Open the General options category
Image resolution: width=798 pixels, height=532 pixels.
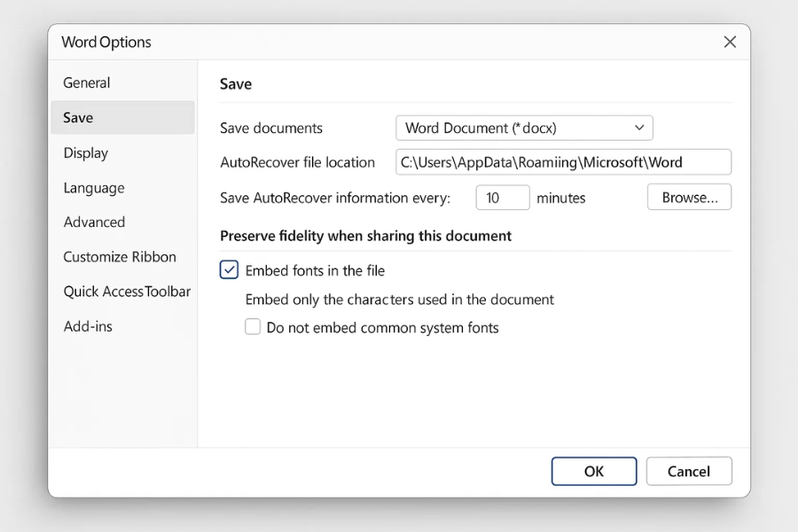(87, 82)
